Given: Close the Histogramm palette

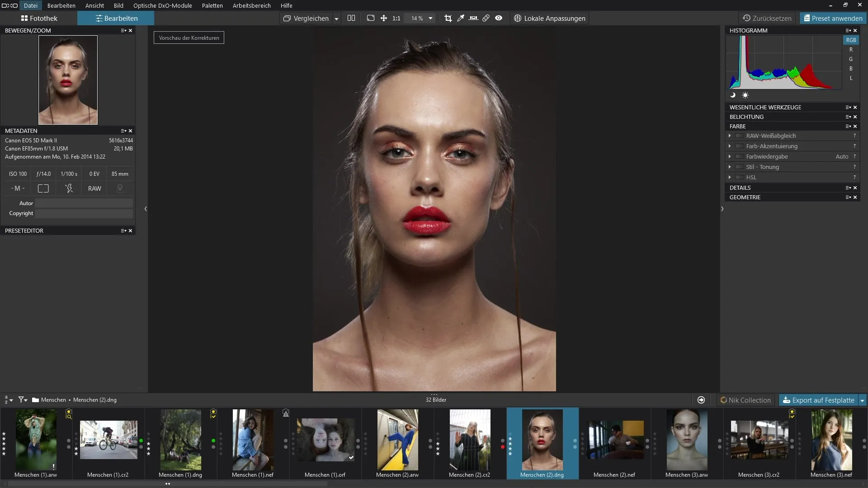Looking at the screenshot, I should click(855, 30).
